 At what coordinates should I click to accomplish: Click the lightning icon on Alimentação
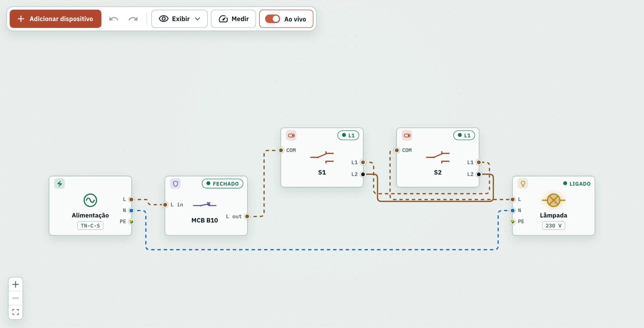click(59, 183)
